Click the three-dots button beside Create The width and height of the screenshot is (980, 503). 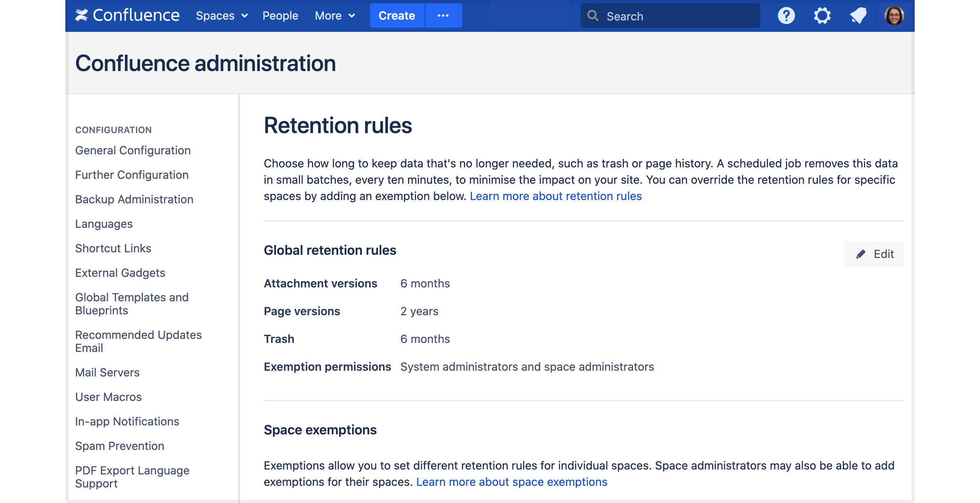pos(443,16)
